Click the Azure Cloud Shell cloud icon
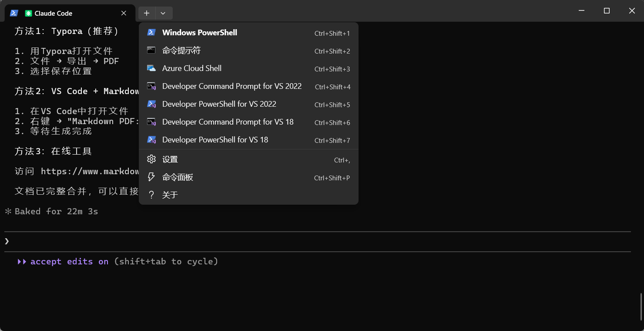 coord(151,68)
